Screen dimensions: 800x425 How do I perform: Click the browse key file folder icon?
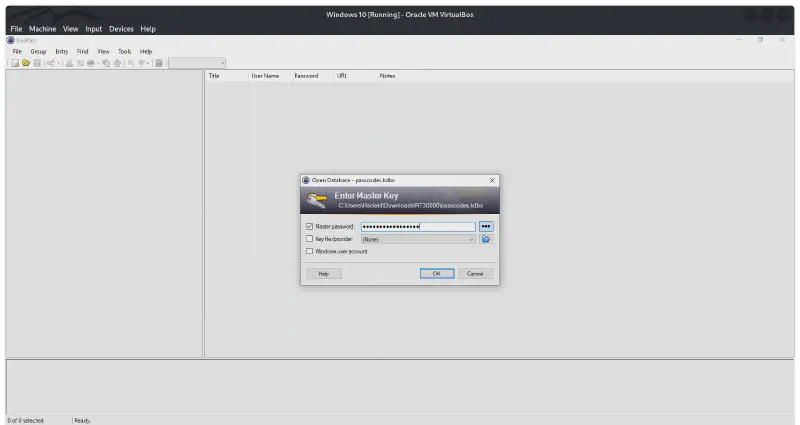pos(486,239)
